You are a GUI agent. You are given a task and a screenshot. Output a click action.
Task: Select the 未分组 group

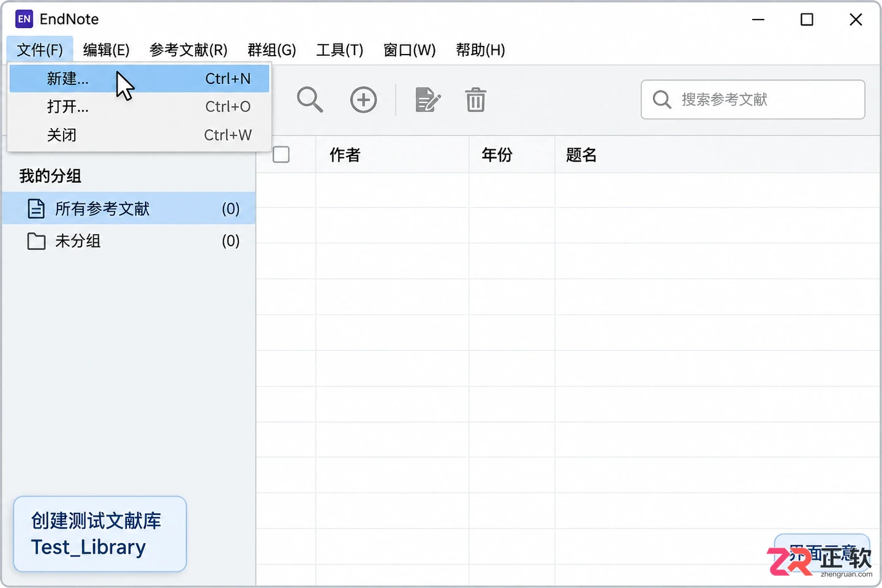[129, 241]
